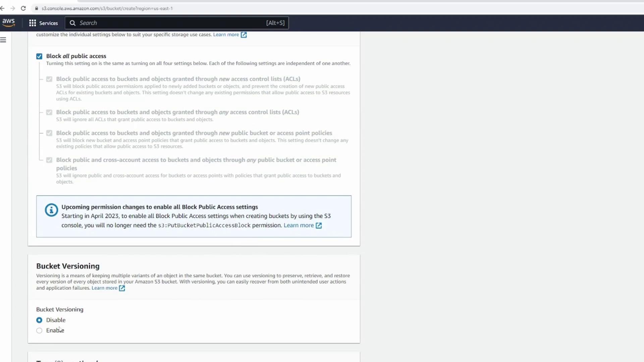Click external link icon beside top Learn more
644x362 pixels.
(x=244, y=35)
